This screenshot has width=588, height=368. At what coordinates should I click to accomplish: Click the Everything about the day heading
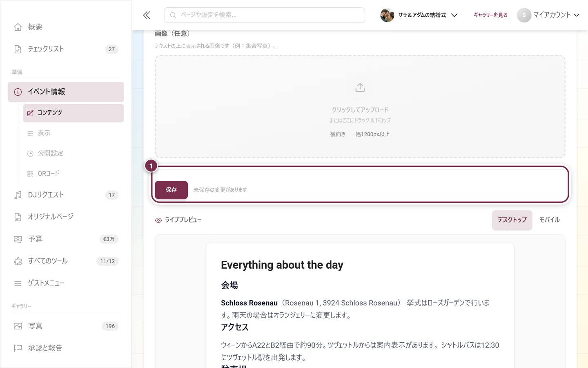click(282, 265)
